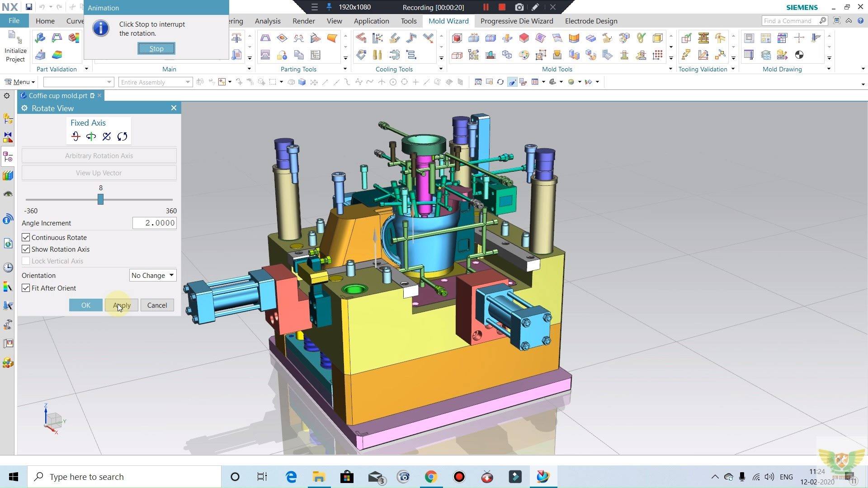Select the Y-axis fixed rotation icon

tap(91, 136)
